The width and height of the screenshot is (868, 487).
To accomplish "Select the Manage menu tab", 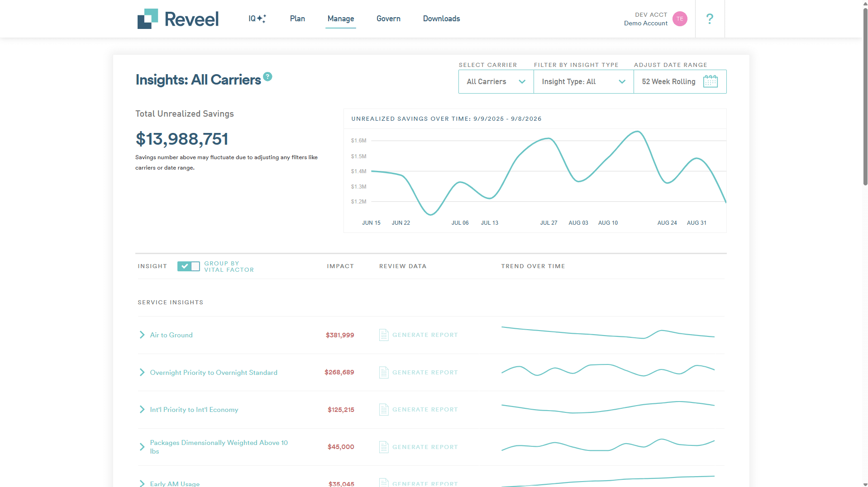I will [x=341, y=19].
